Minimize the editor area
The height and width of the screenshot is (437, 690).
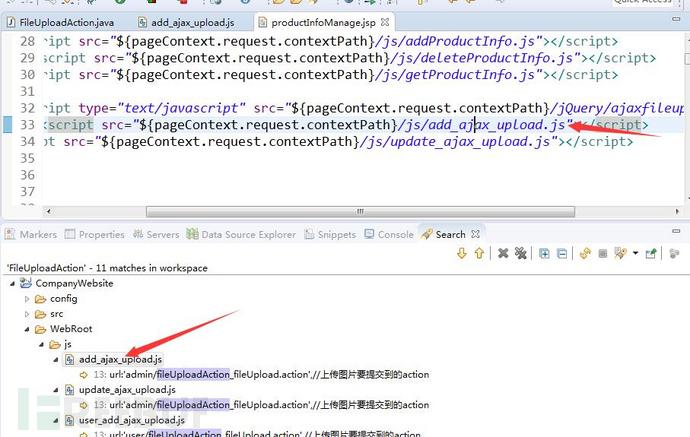click(676, 19)
